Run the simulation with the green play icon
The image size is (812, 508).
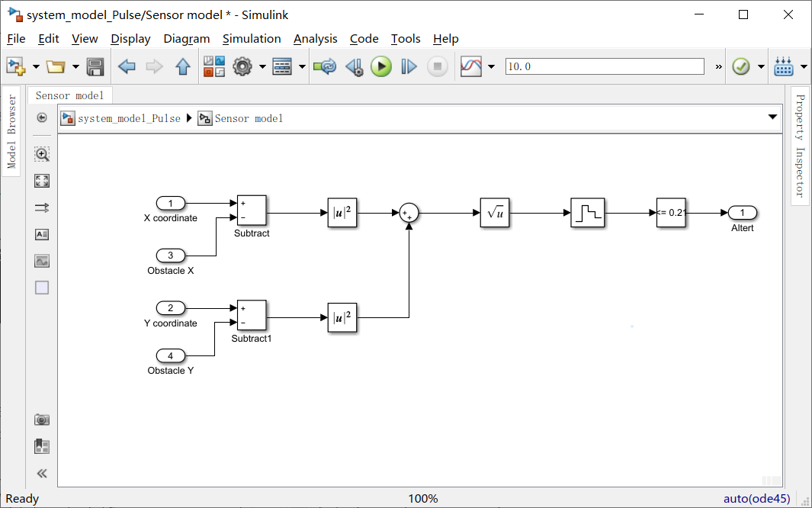[381, 66]
